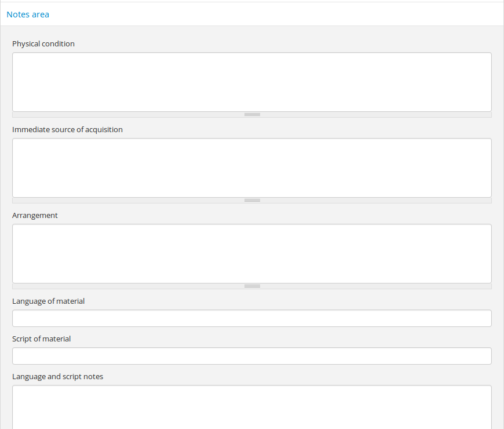Click the resize grip under Physical condition

click(252, 115)
